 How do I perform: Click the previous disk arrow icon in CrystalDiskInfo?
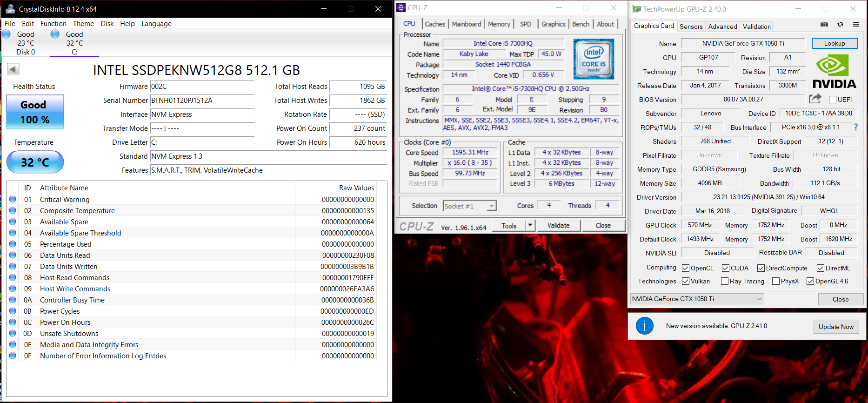click(13, 69)
